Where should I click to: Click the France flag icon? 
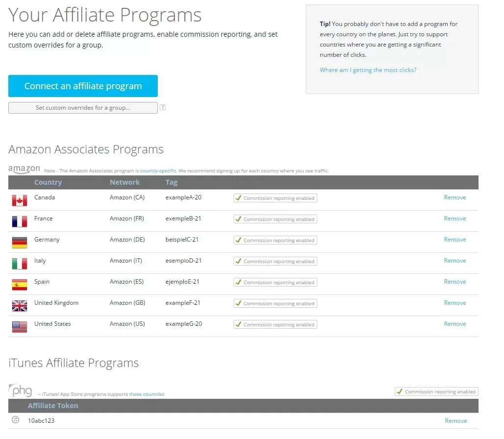(20, 221)
